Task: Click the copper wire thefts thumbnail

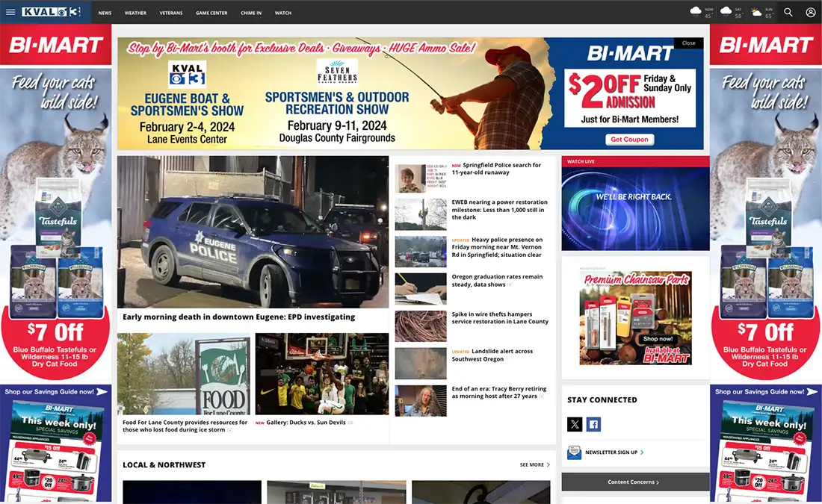Action: (x=421, y=326)
